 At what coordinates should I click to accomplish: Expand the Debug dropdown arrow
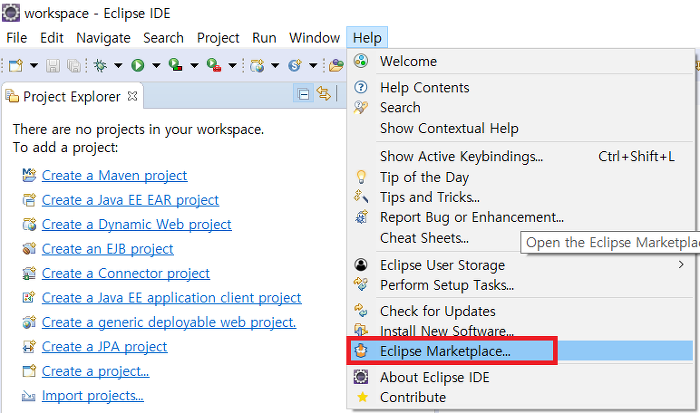[118, 66]
